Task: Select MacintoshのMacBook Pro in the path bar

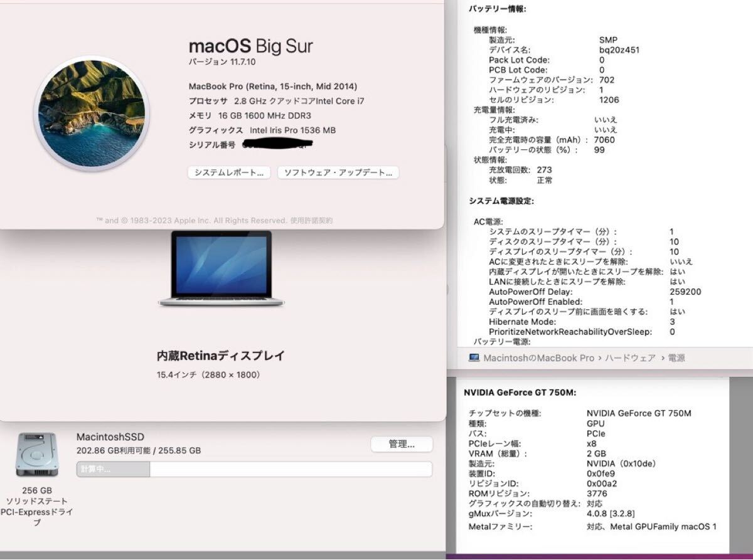Action: pyautogui.click(x=538, y=358)
